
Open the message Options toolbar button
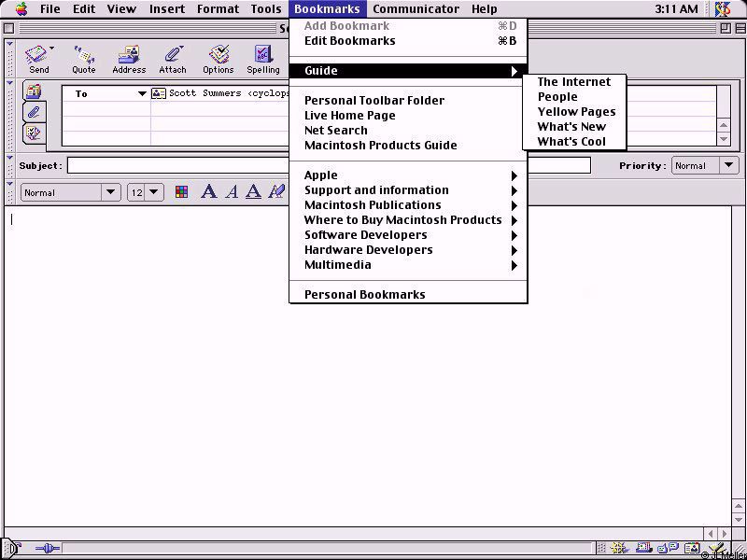[x=218, y=59]
